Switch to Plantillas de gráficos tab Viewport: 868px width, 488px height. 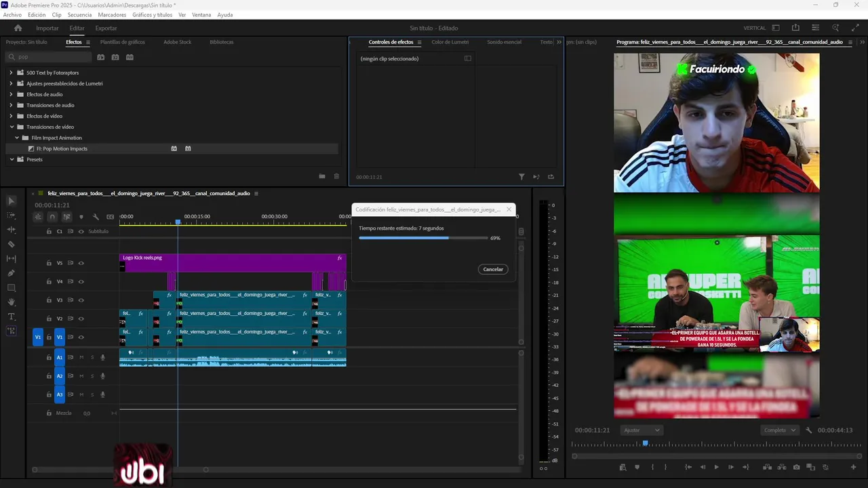tap(123, 42)
